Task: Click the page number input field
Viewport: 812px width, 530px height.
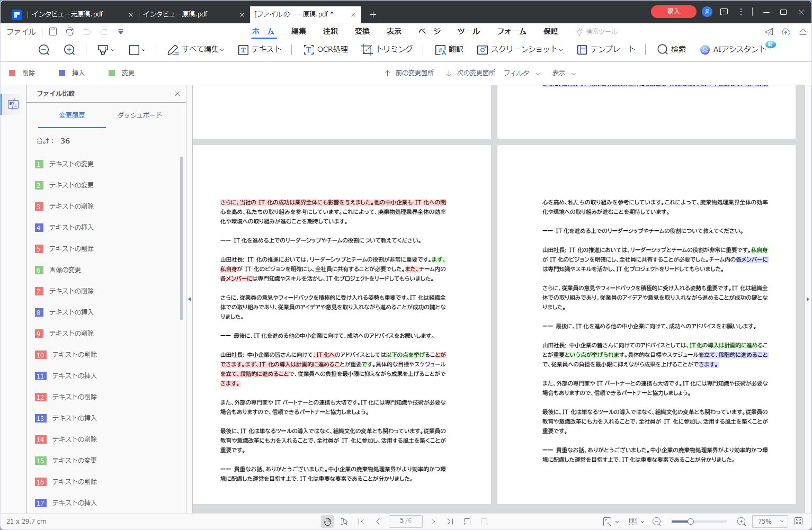Action: coord(405,521)
